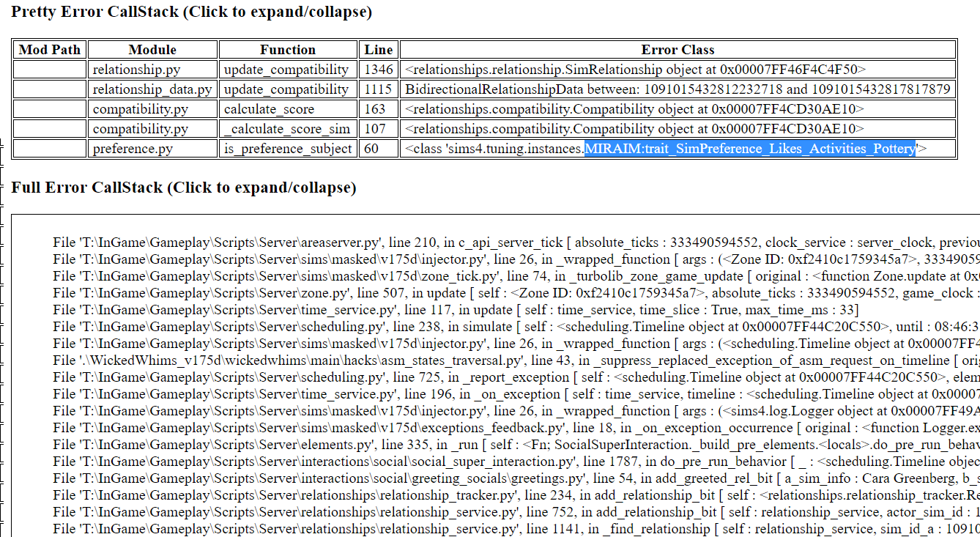This screenshot has width=980, height=537.
Task: Select the _calculate_score_sim function cell
Action: pyautogui.click(x=288, y=129)
